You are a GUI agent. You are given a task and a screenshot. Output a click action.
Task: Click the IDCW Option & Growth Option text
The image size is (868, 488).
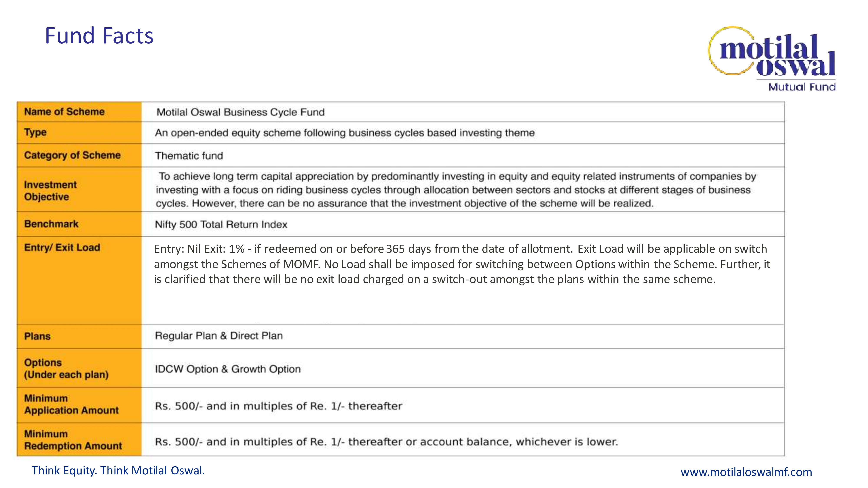[x=227, y=369]
